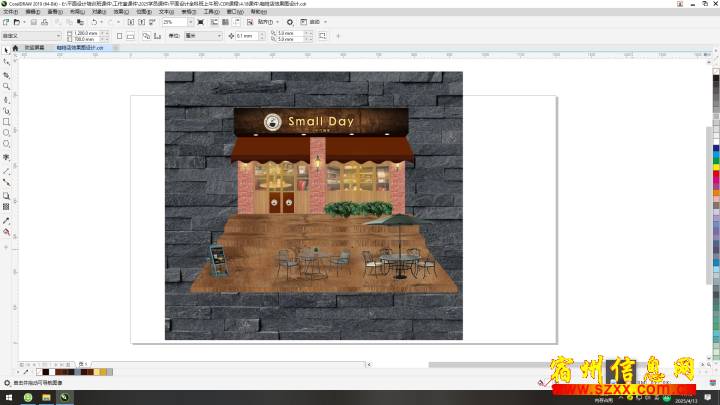Toggle rulers display in standard toolbar
This screenshot has height=405, width=720.
click(212, 21)
